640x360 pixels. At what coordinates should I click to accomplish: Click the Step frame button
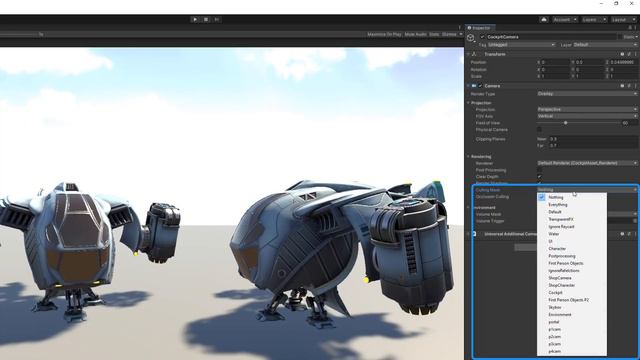click(x=217, y=19)
